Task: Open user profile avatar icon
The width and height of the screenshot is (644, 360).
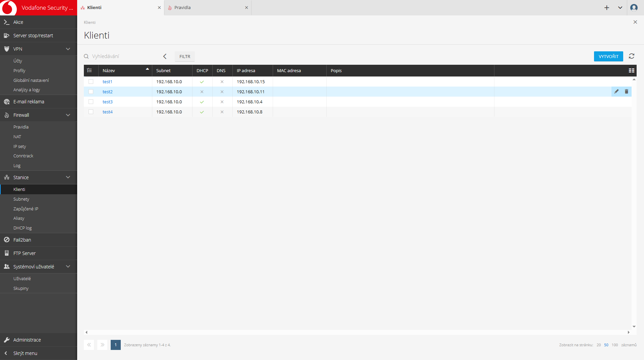Action: coord(634,7)
